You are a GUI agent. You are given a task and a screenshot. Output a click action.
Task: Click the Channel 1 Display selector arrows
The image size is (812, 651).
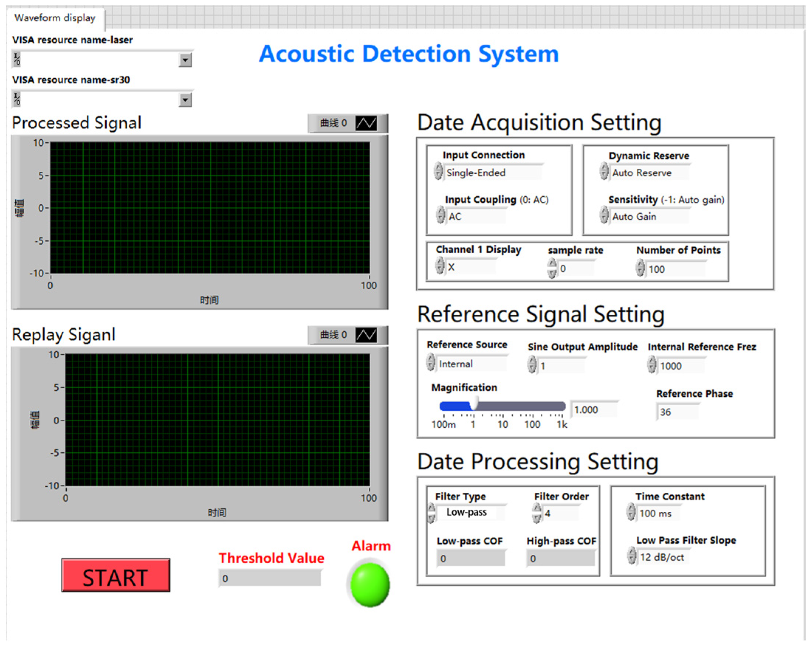point(440,265)
